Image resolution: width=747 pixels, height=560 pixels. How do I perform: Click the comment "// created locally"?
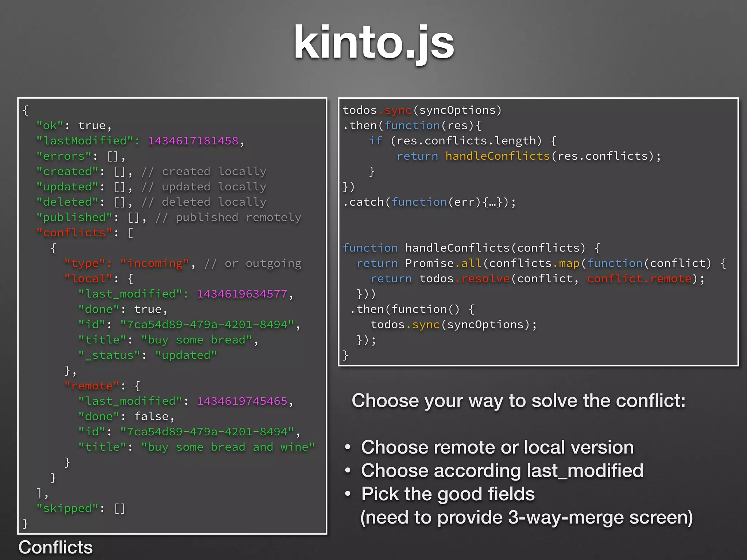[204, 171]
